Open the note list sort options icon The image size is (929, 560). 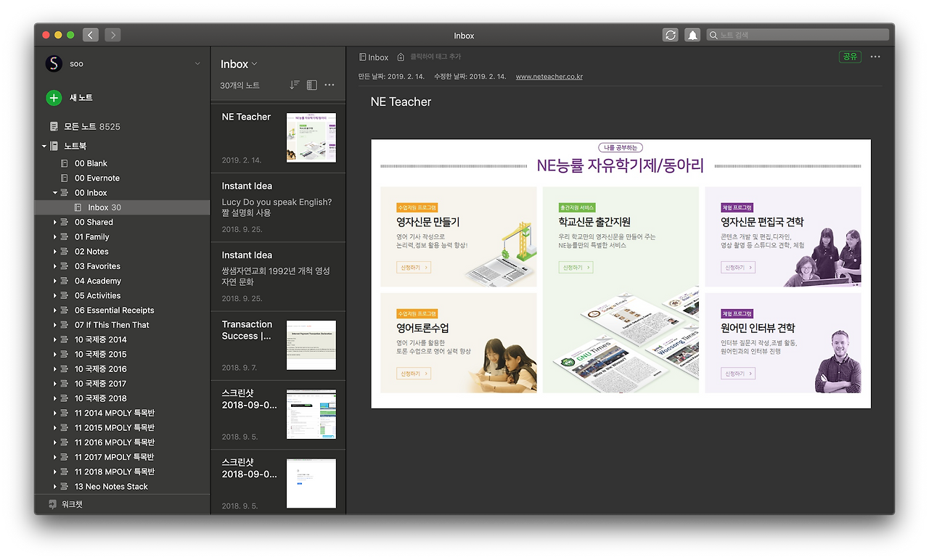[x=295, y=85]
